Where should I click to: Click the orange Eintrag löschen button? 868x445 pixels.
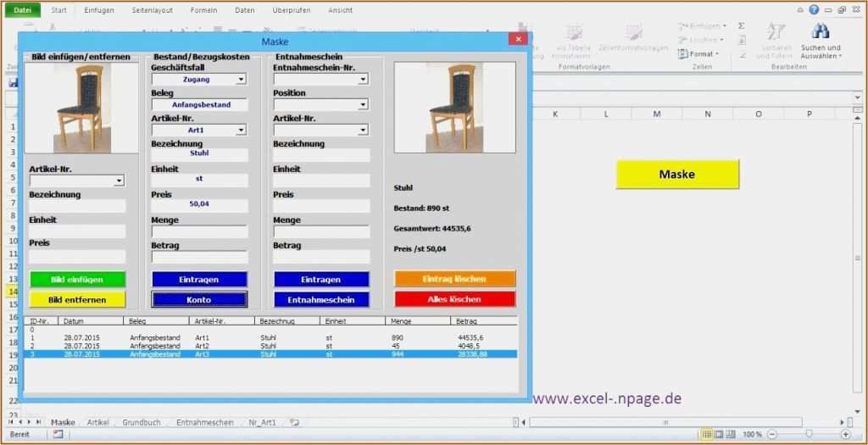(x=455, y=279)
